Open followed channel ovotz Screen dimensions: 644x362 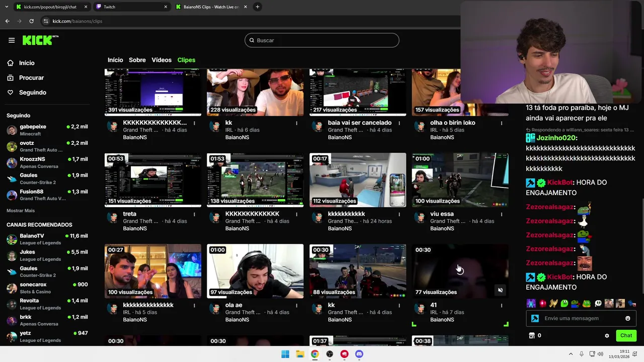click(47, 146)
